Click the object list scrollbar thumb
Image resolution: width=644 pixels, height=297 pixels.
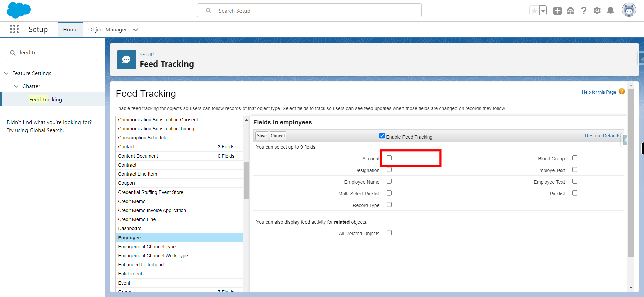pos(246,180)
